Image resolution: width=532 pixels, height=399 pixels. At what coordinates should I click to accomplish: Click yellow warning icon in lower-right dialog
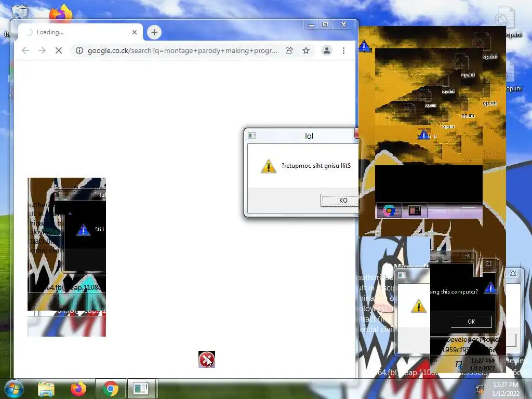point(418,306)
